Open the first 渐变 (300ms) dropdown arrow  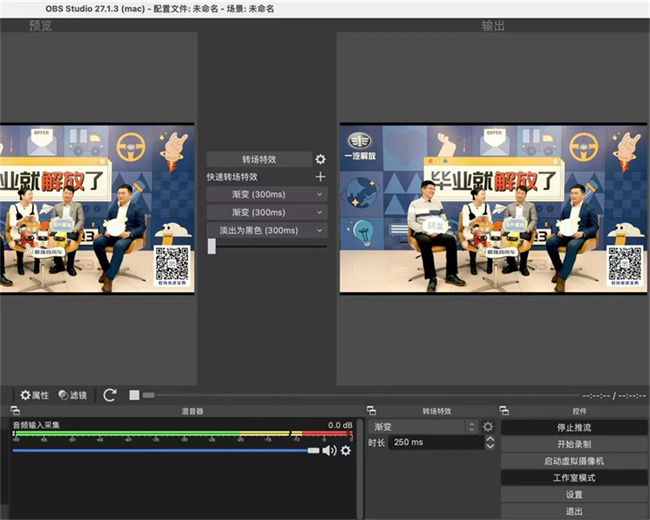[320, 194]
